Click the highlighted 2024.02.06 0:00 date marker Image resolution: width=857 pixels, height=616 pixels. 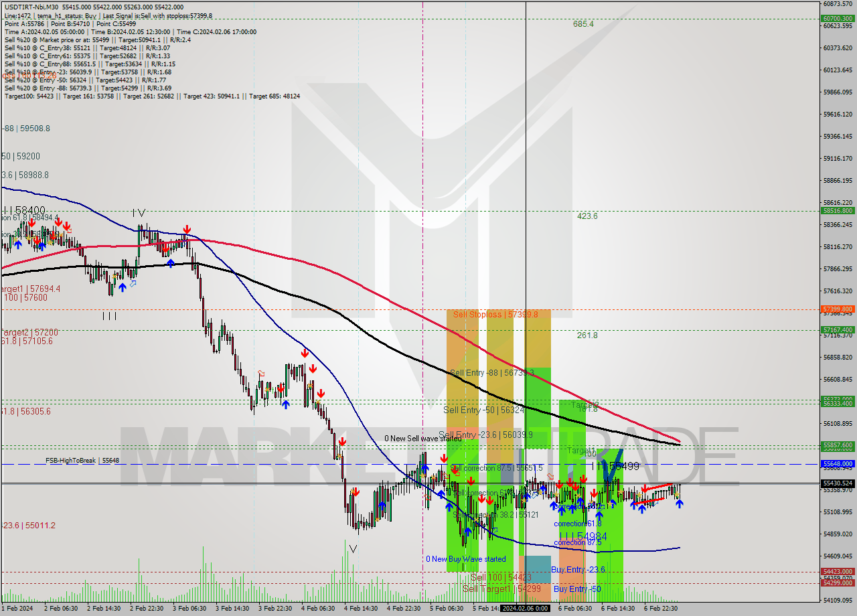coord(526,609)
